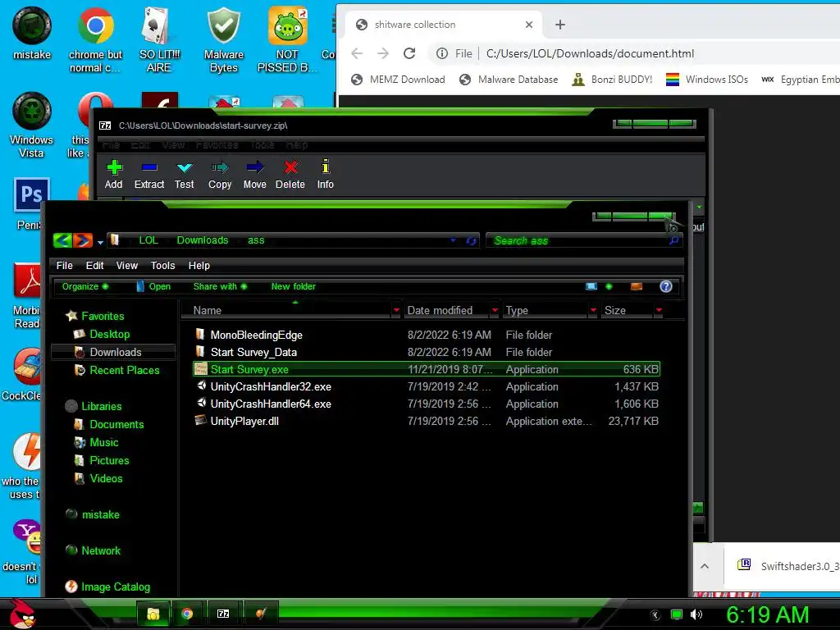Show the preview pane
Viewport: 840px width, 630px height.
637,286
